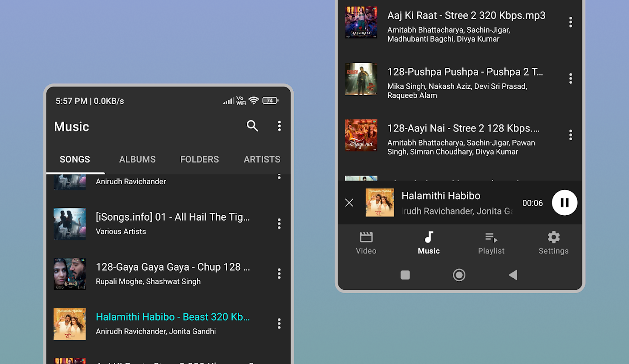629x364 pixels.
Task: Tap the Aayi Nai album art
Action: pyautogui.click(x=361, y=135)
